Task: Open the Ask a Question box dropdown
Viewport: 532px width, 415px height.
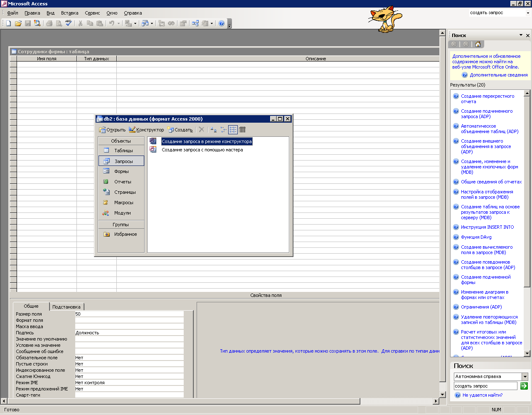Action: (x=528, y=13)
